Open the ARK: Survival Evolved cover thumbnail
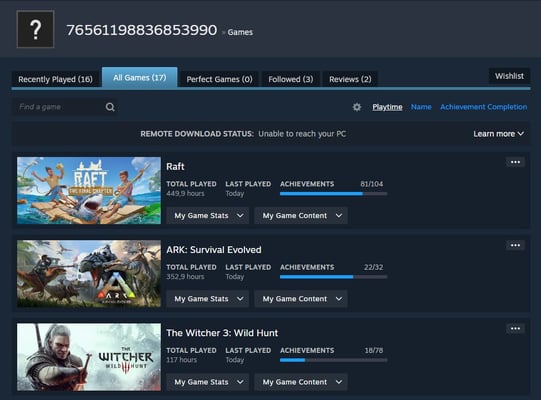Viewport: 541px width, 400px height. click(89, 274)
